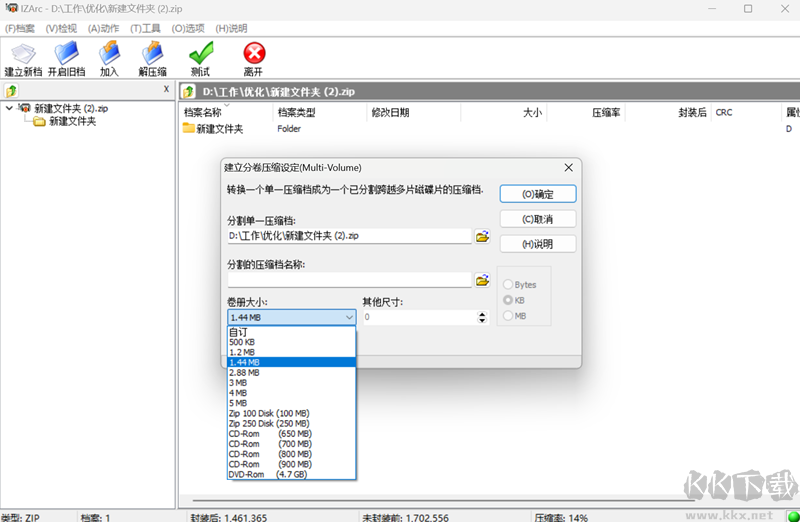Viewport: 800px width, 522px height.
Task: Choose CD-Rom (900 MB) option
Action: click(x=291, y=464)
